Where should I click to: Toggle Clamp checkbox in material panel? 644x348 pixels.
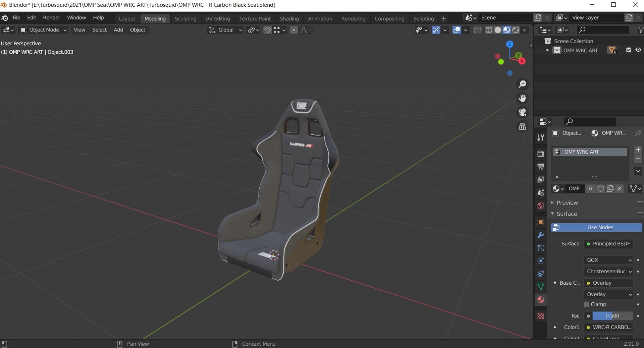(587, 304)
